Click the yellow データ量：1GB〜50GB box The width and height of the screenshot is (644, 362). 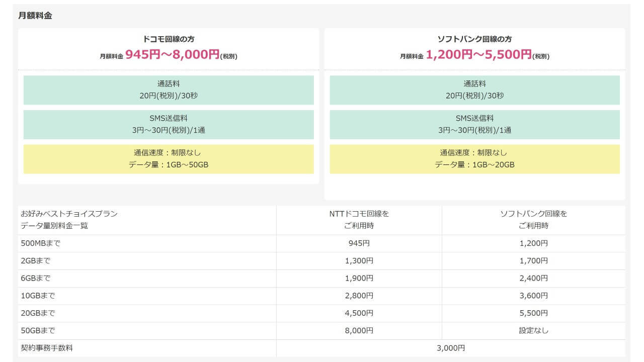click(169, 159)
